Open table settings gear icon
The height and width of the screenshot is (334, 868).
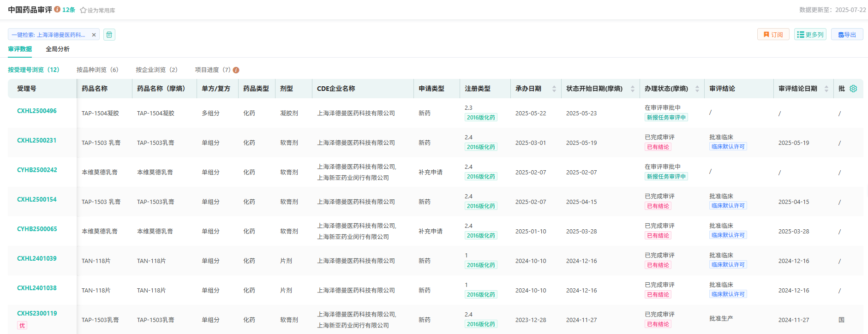click(x=853, y=89)
